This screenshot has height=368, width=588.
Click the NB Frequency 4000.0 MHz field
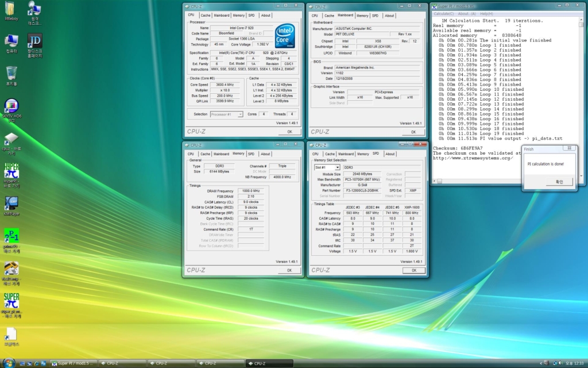point(282,177)
